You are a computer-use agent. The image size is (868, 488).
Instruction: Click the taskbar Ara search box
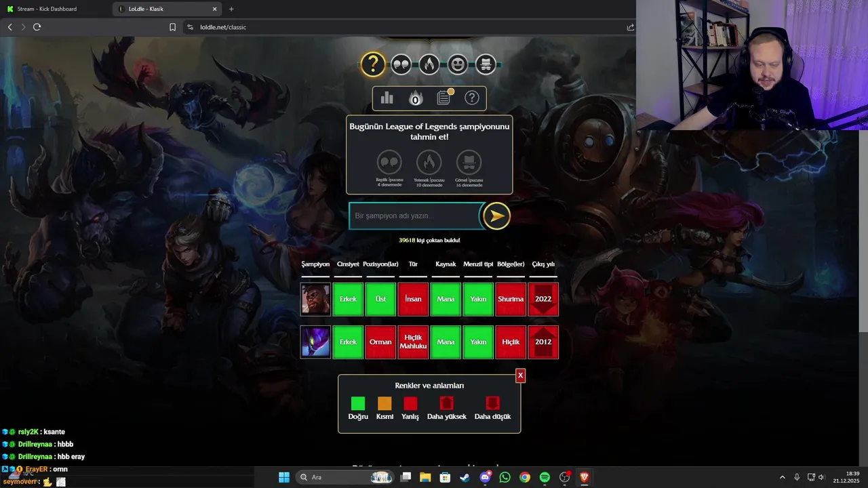[x=344, y=477]
